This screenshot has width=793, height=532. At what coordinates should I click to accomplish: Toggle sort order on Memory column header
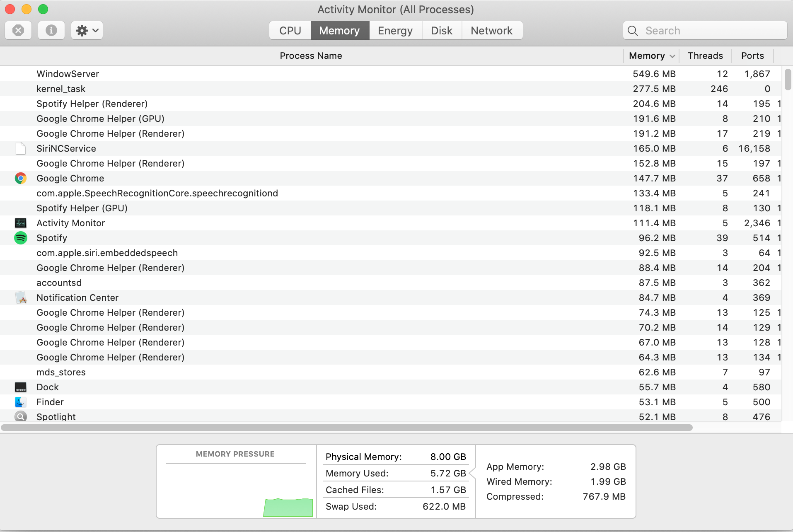tap(651, 56)
